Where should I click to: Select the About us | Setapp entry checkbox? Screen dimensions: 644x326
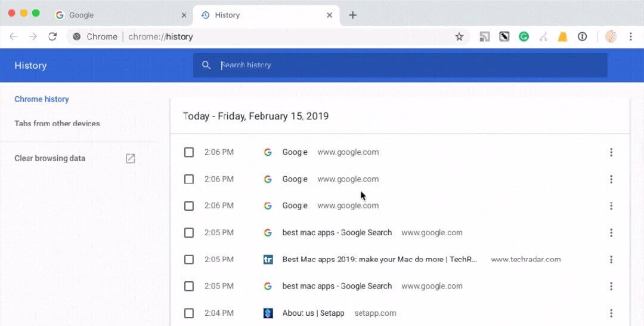click(189, 313)
